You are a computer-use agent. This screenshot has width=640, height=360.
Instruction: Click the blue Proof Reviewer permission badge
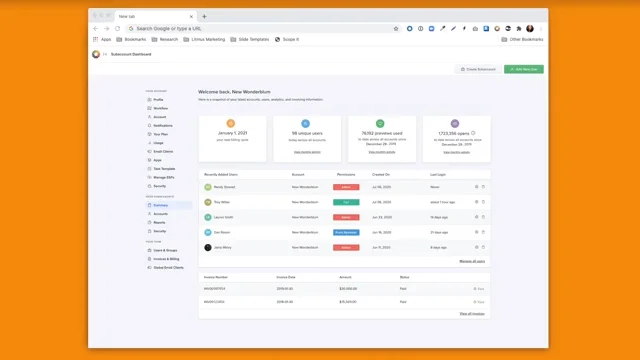click(346, 233)
